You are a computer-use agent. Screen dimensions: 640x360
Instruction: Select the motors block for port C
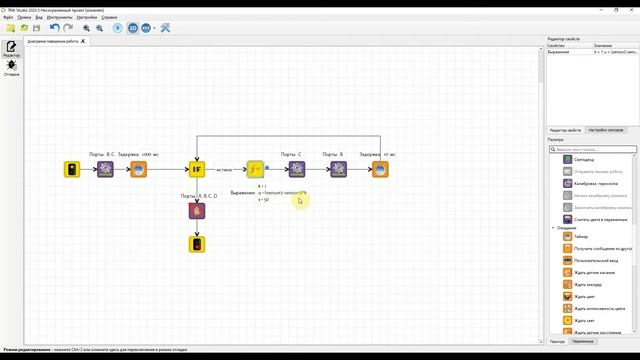pyautogui.click(x=297, y=169)
